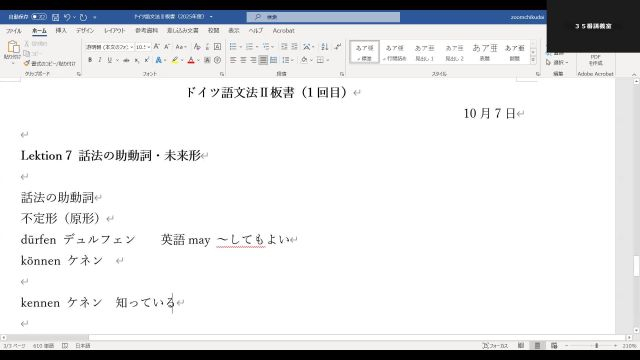Increase paragraph indent
The image size is (640, 360).
click(294, 47)
